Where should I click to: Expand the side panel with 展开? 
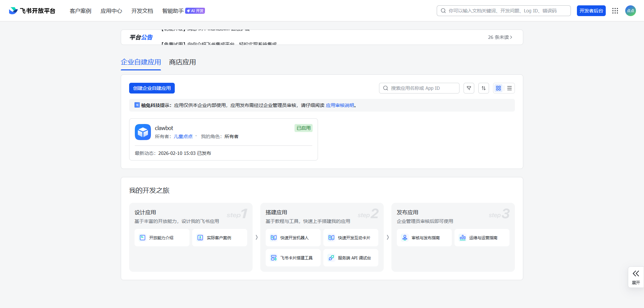[x=636, y=277]
